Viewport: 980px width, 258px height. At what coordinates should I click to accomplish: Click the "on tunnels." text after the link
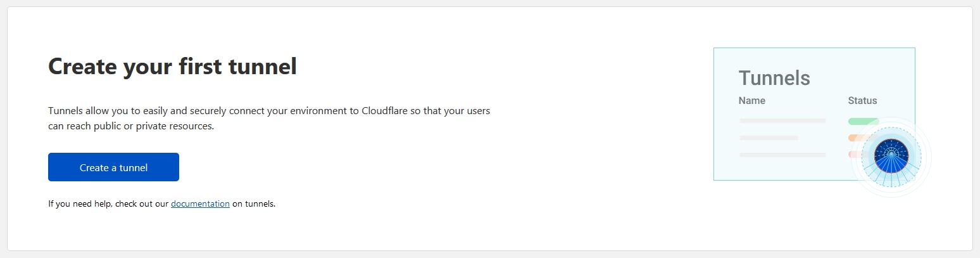(254, 204)
